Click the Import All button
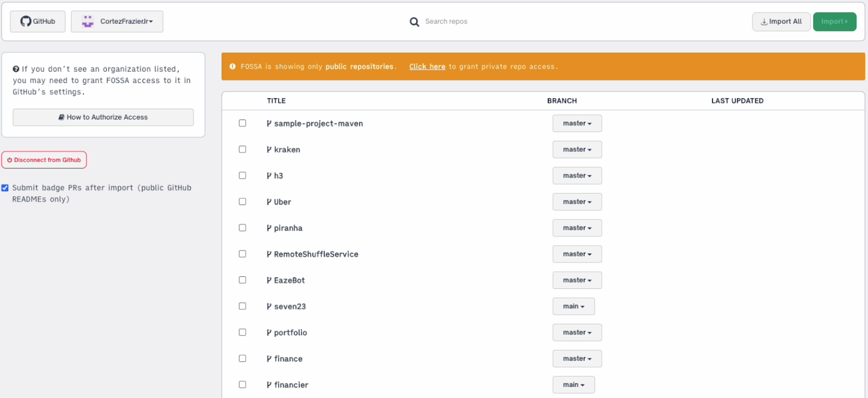 781,22
